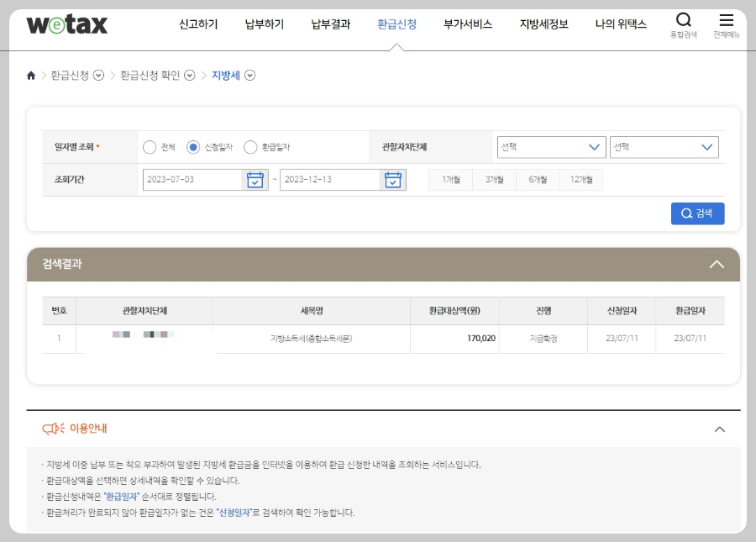Click the 신청일자 column header

coord(622,311)
